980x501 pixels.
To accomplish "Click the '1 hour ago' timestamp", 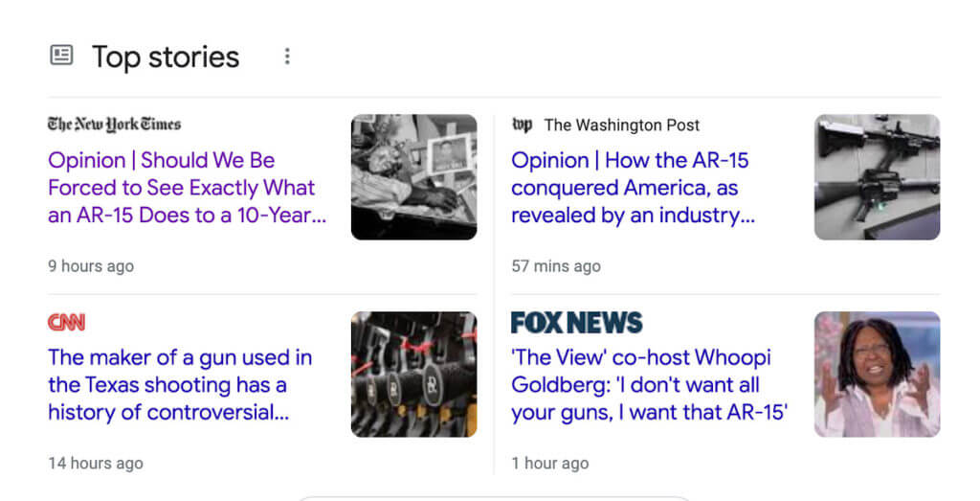I will click(550, 463).
